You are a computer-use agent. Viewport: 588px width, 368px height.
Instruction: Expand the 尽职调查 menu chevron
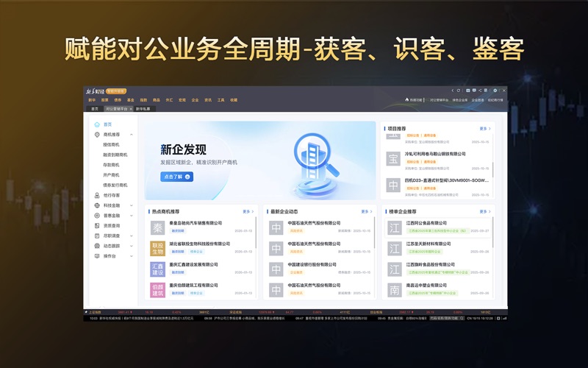point(132,236)
